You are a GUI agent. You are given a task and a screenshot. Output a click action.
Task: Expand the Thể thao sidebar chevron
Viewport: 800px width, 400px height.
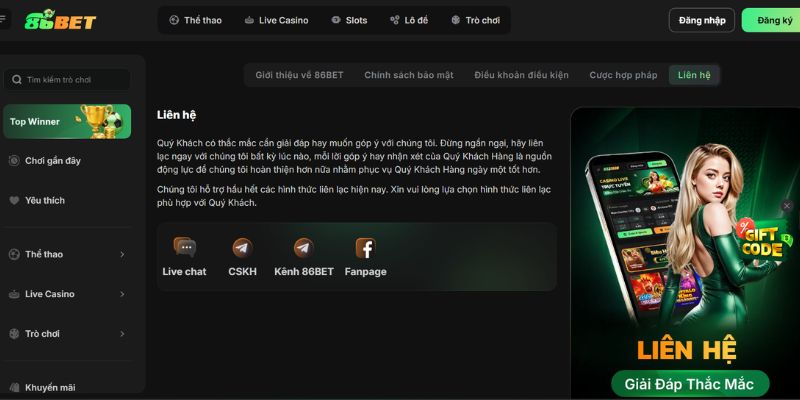[x=122, y=254]
